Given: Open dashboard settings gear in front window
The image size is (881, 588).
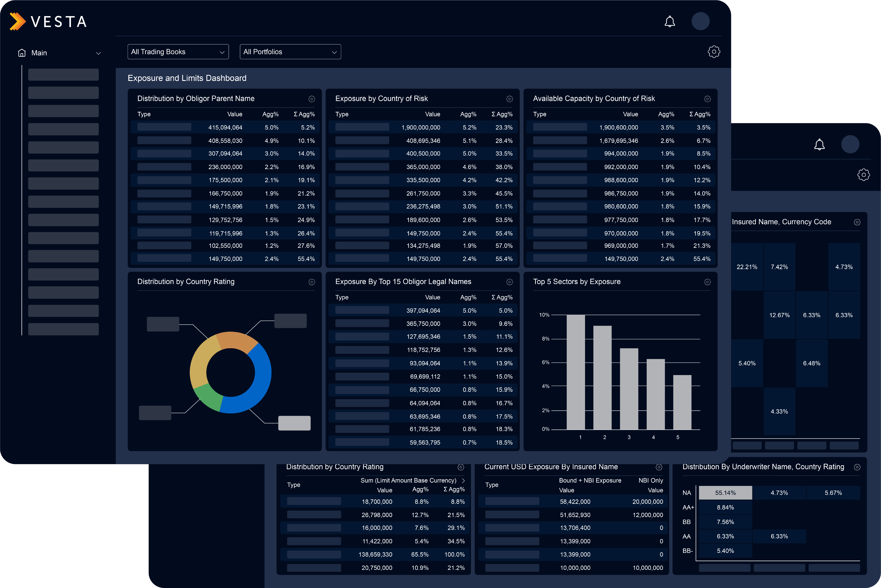Looking at the screenshot, I should point(714,52).
